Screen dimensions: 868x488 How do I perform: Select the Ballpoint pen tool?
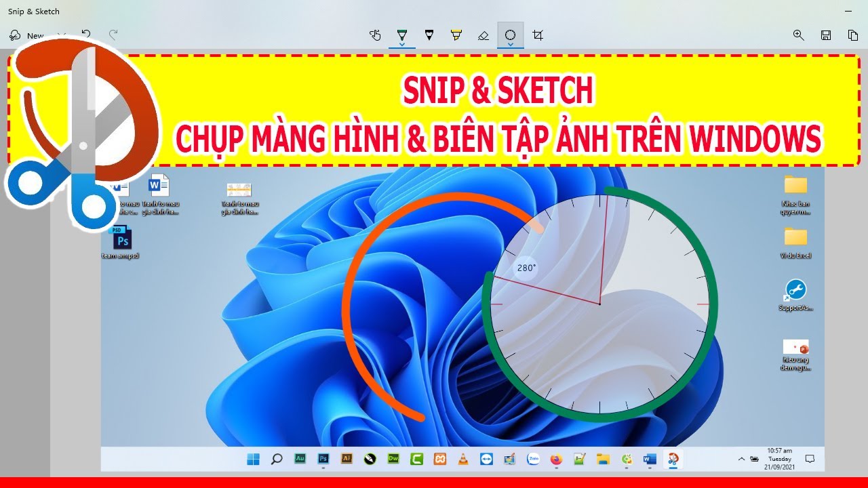coord(402,34)
